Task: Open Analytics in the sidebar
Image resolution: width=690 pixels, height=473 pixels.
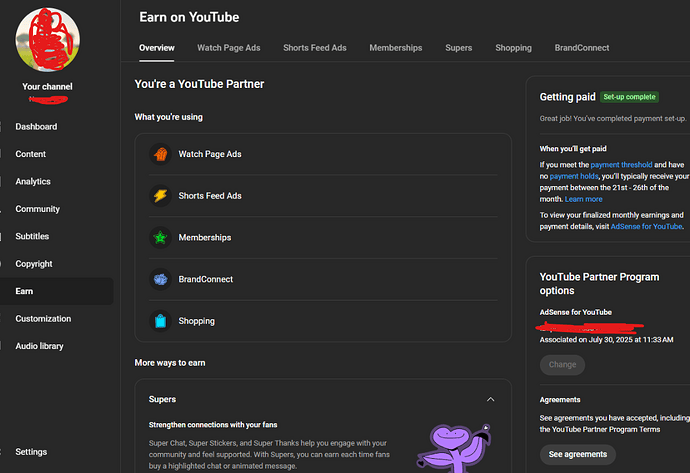Action: [x=33, y=181]
